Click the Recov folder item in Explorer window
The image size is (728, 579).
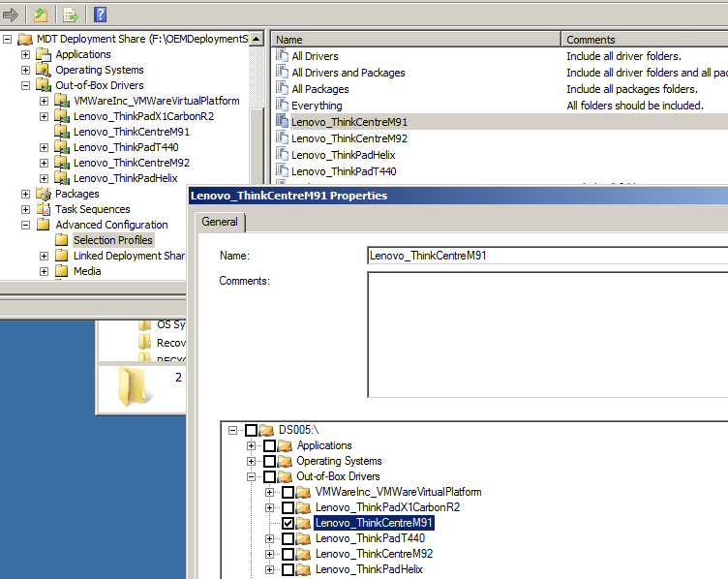click(x=163, y=343)
